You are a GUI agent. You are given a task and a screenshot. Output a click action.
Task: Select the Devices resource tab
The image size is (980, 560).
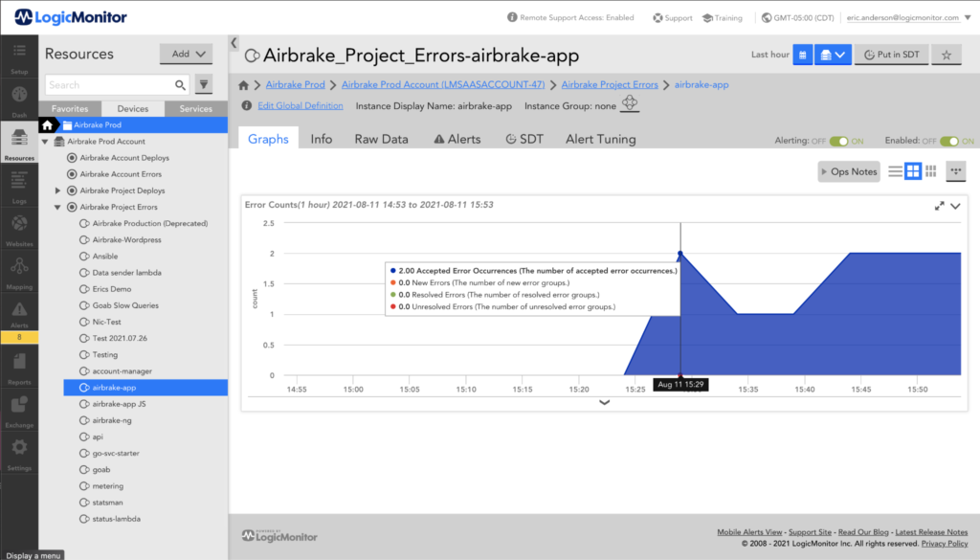(x=133, y=109)
